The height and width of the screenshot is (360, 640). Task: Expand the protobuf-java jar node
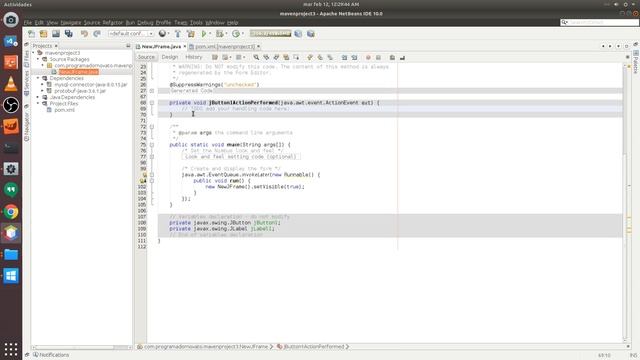[42, 91]
